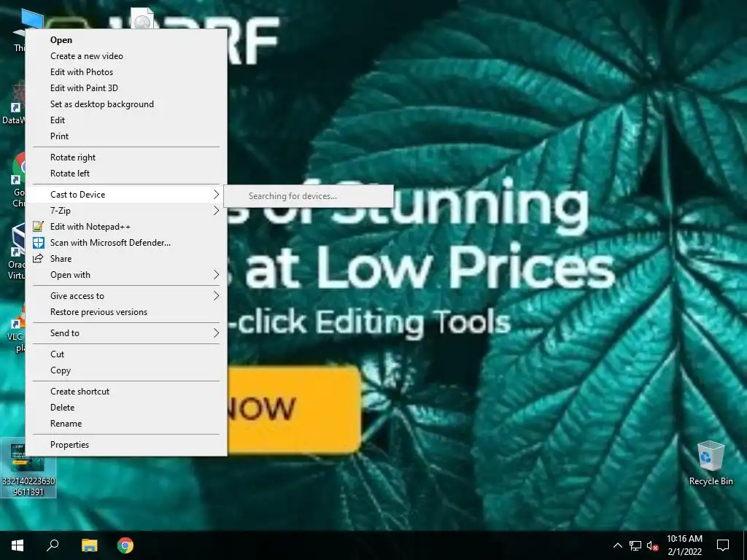Open Properties from the context menu
747x560 pixels.
(126, 445)
